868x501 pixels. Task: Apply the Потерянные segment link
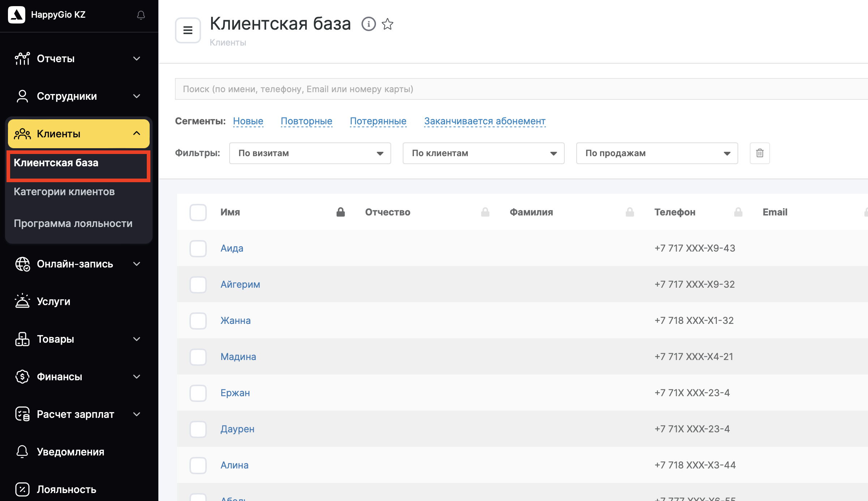click(x=378, y=121)
